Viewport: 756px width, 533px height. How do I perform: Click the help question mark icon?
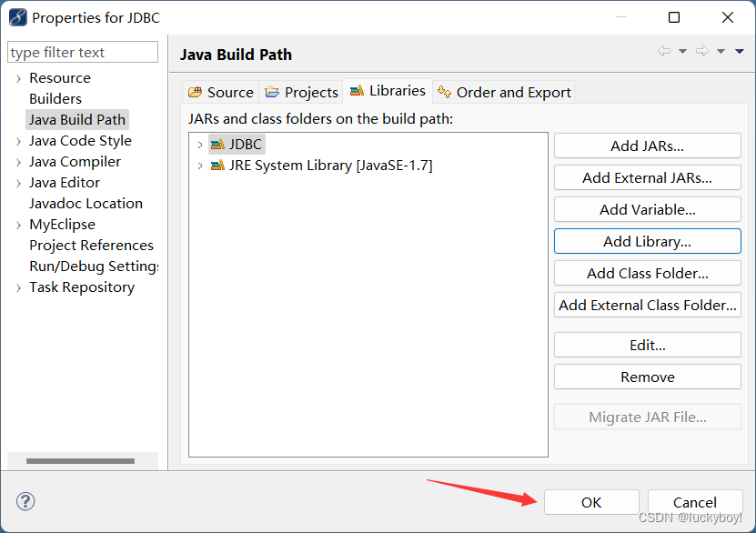coord(25,501)
